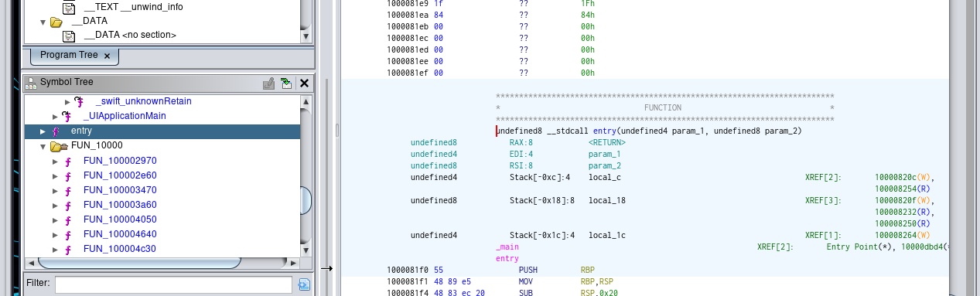The image size is (980, 296).
Task: Select the Program Tree tab
Action: pyautogui.click(x=69, y=56)
